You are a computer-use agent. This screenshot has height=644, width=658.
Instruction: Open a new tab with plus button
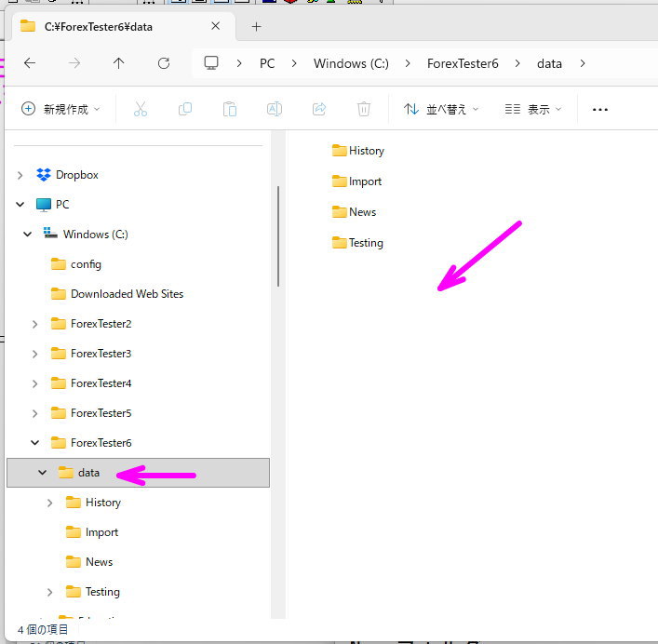point(256,27)
